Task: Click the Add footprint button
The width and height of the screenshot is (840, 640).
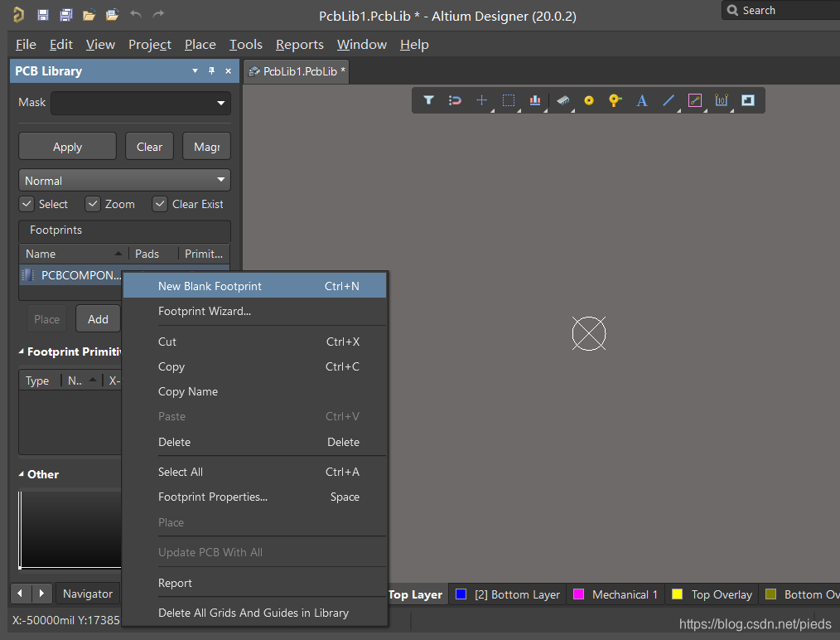Action: pyautogui.click(x=98, y=319)
